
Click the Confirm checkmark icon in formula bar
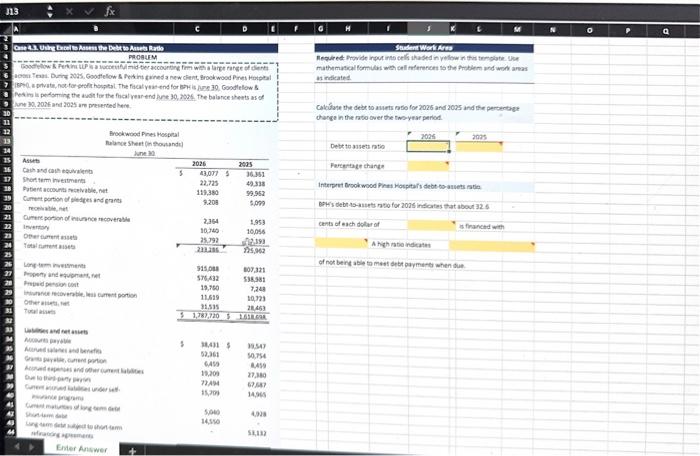[89, 11]
